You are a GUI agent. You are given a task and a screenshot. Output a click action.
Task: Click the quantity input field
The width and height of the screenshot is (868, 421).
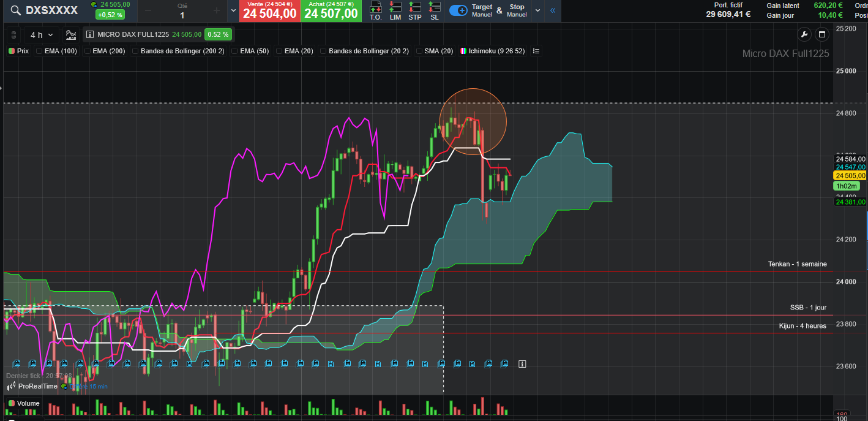pos(182,10)
